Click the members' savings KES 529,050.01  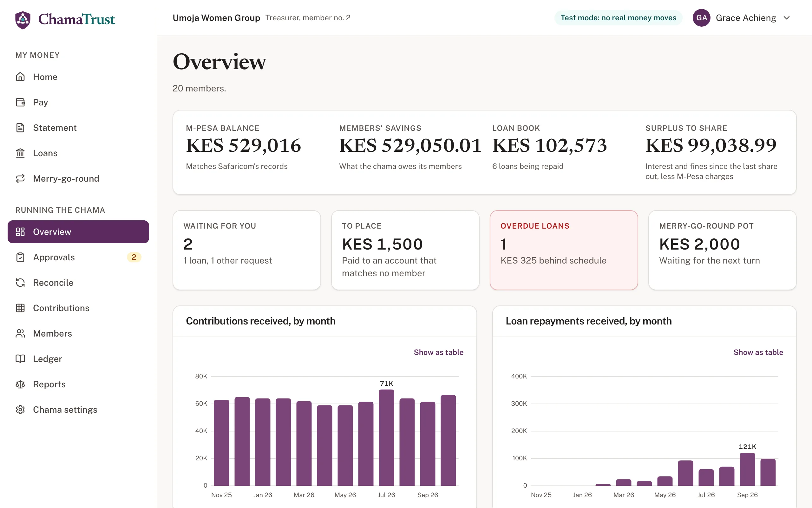point(410,145)
